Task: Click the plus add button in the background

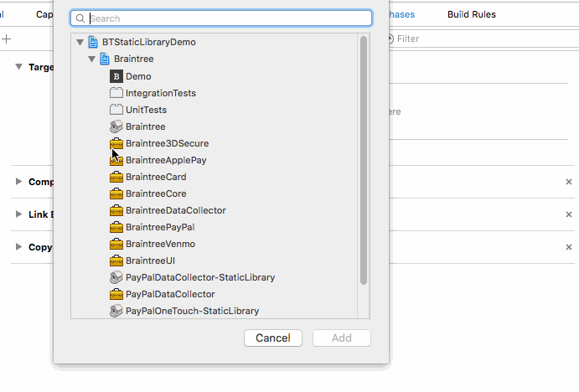Action: [x=6, y=39]
